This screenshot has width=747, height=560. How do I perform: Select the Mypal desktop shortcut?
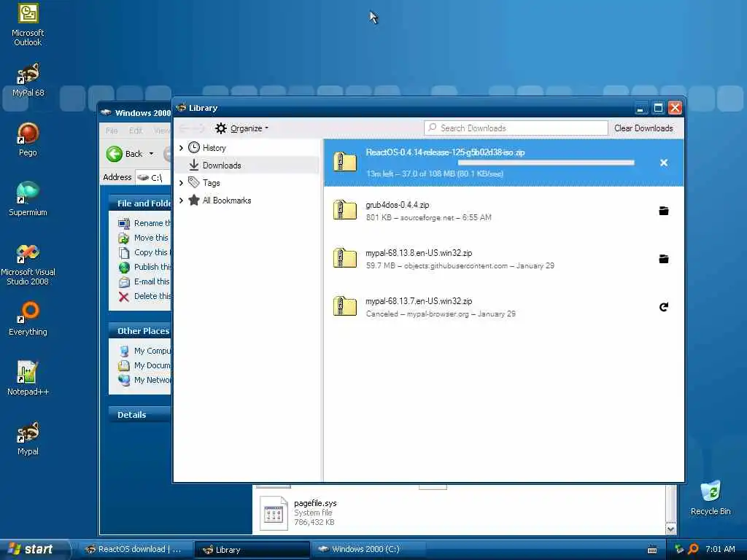pyautogui.click(x=28, y=438)
